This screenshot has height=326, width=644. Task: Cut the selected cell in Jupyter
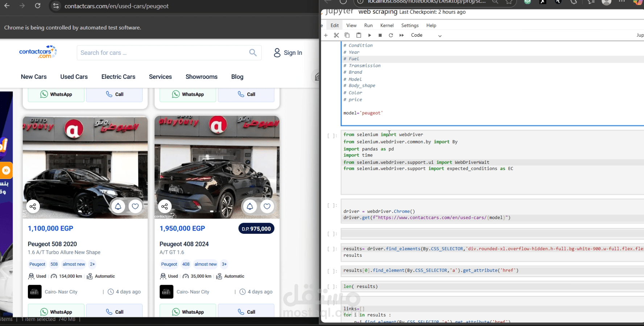337,35
